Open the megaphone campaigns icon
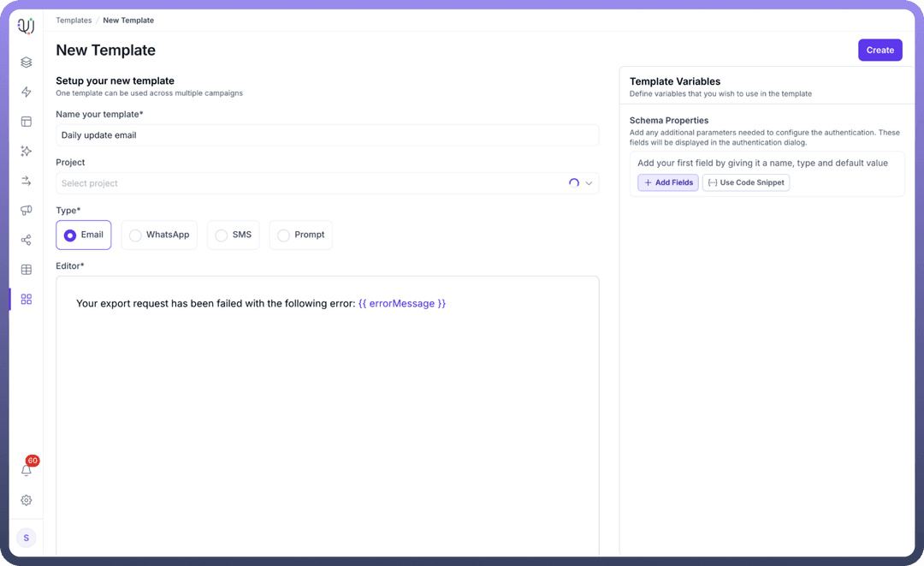This screenshot has width=924, height=566. pos(27,211)
